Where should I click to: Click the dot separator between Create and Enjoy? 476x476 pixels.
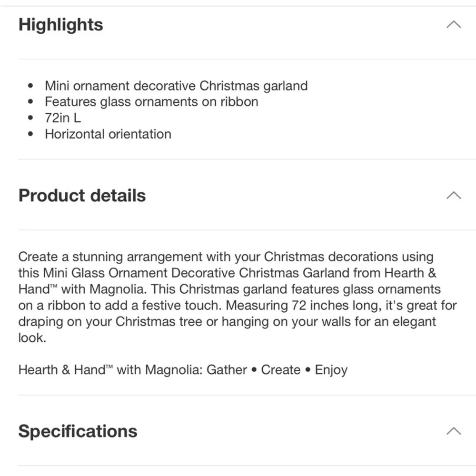pyautogui.click(x=307, y=370)
